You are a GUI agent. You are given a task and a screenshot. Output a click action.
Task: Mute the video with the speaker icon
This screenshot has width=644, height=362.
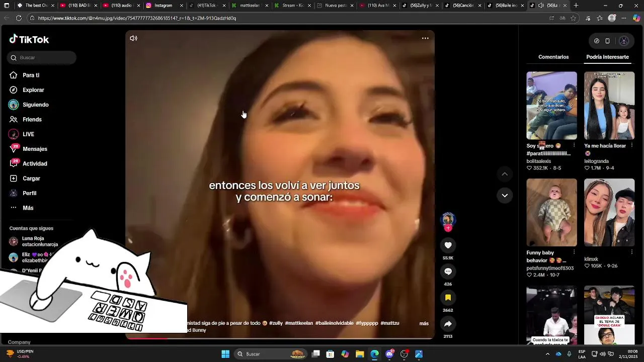point(133,38)
